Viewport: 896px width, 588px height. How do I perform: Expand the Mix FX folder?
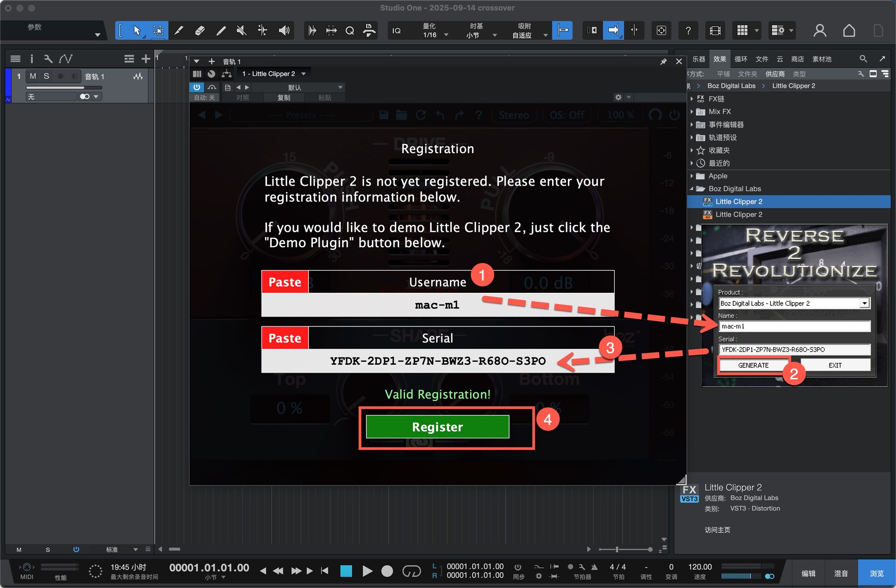[x=692, y=112]
